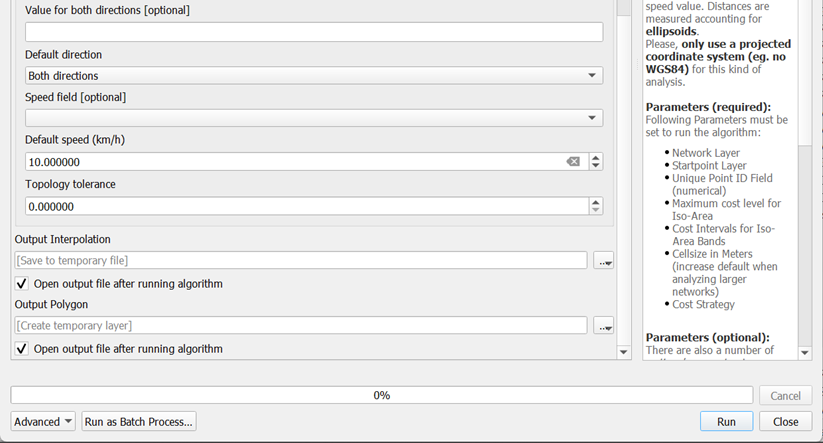Increase the Default speed spinner
The height and width of the screenshot is (443, 823).
click(596, 157)
